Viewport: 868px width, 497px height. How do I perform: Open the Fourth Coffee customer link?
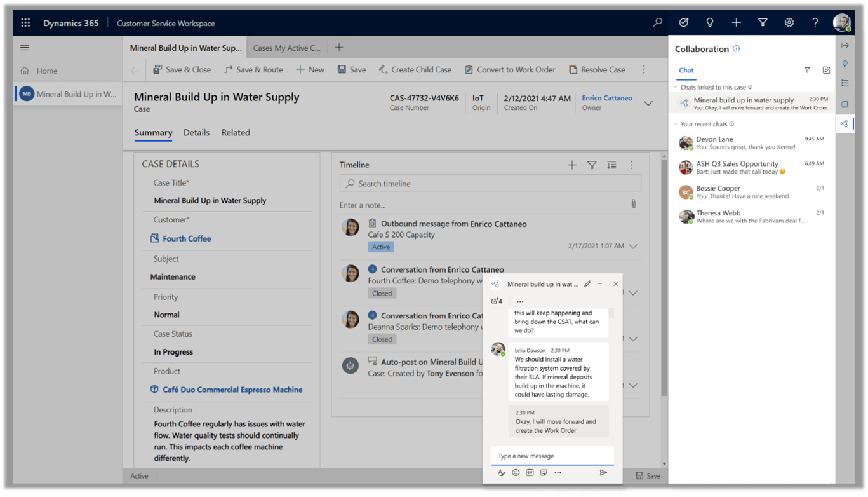coord(187,239)
